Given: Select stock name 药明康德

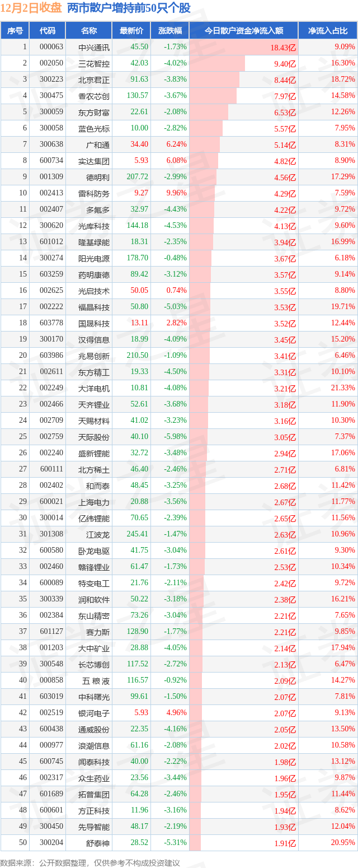Looking at the screenshot, I should point(94,274).
